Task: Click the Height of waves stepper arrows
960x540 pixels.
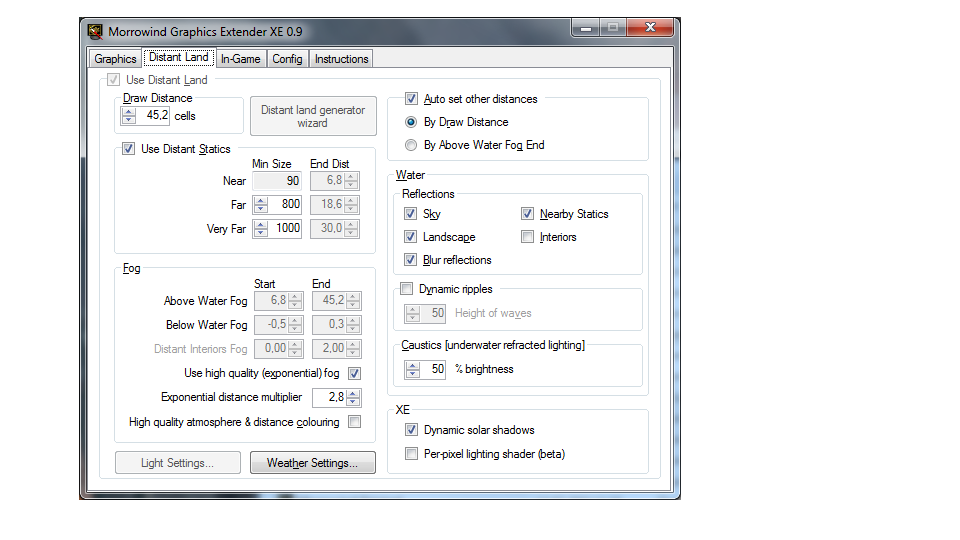Action: click(413, 313)
